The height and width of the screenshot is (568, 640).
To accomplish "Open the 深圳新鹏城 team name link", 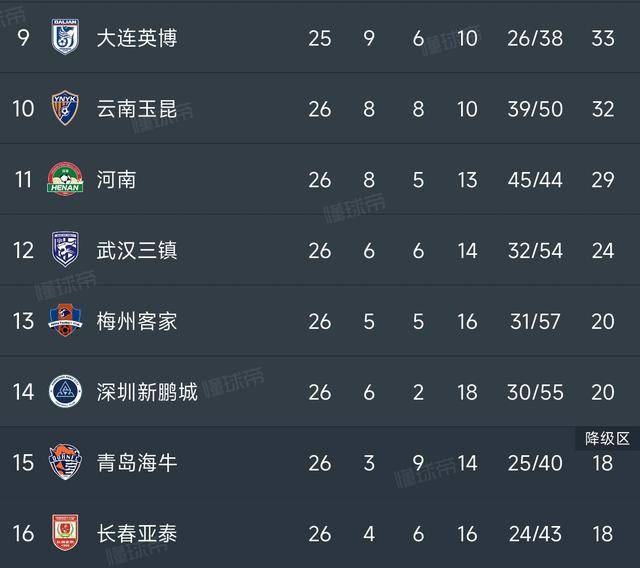I will [147, 392].
